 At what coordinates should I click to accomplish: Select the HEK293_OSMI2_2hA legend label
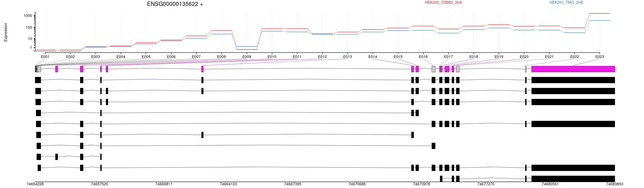[443, 2]
